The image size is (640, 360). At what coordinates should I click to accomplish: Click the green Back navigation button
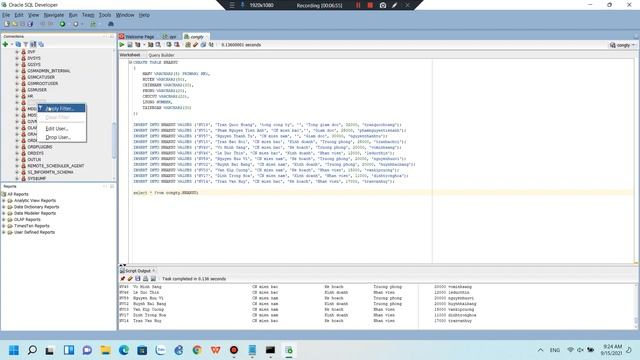click(x=62, y=24)
